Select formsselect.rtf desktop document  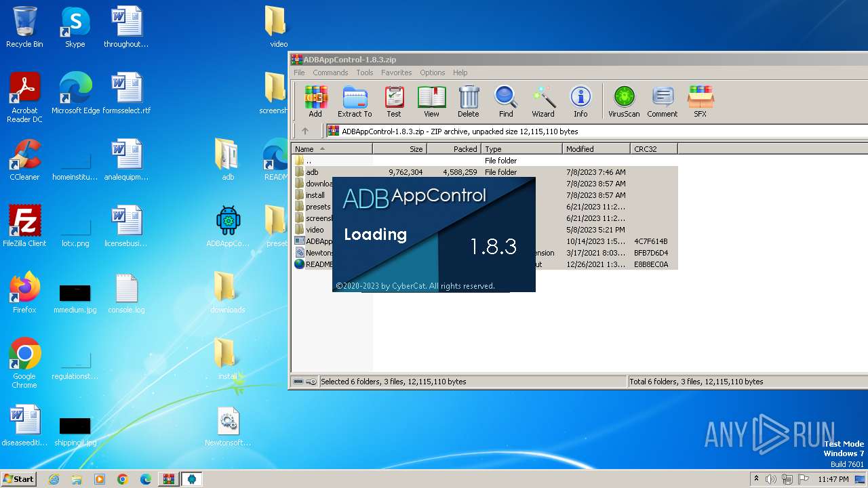tap(126, 94)
